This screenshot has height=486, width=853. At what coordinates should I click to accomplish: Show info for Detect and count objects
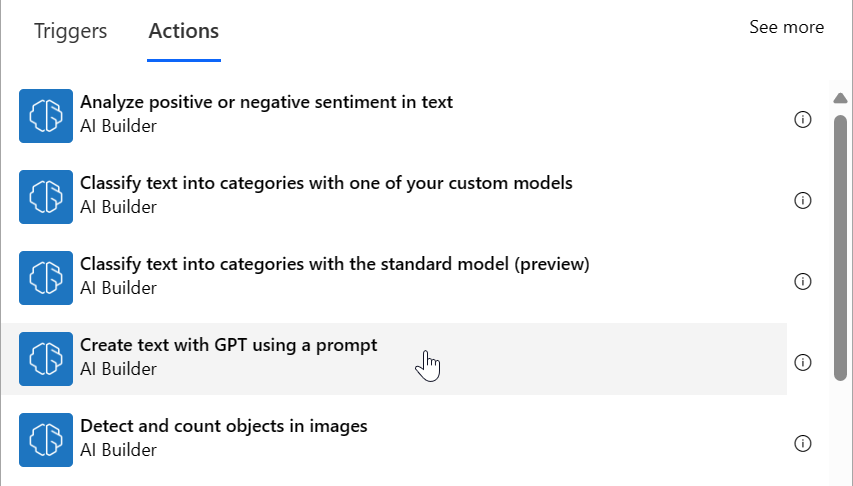pyautogui.click(x=802, y=443)
